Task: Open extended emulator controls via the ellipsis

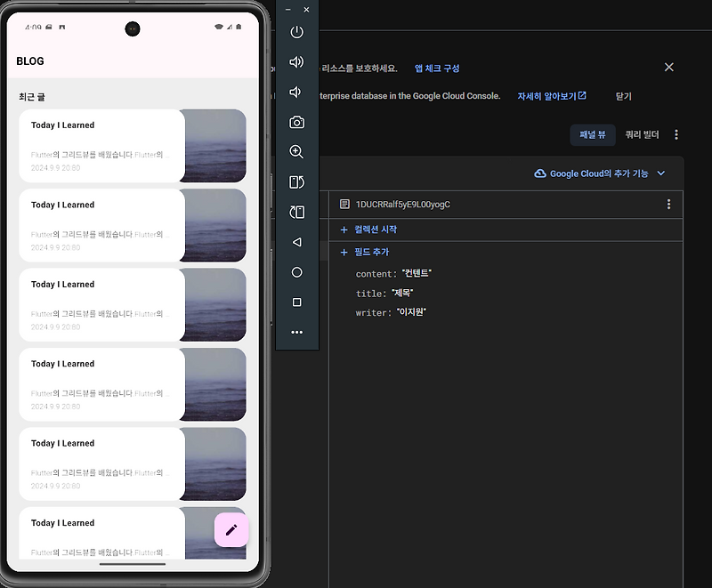Action: pos(296,332)
